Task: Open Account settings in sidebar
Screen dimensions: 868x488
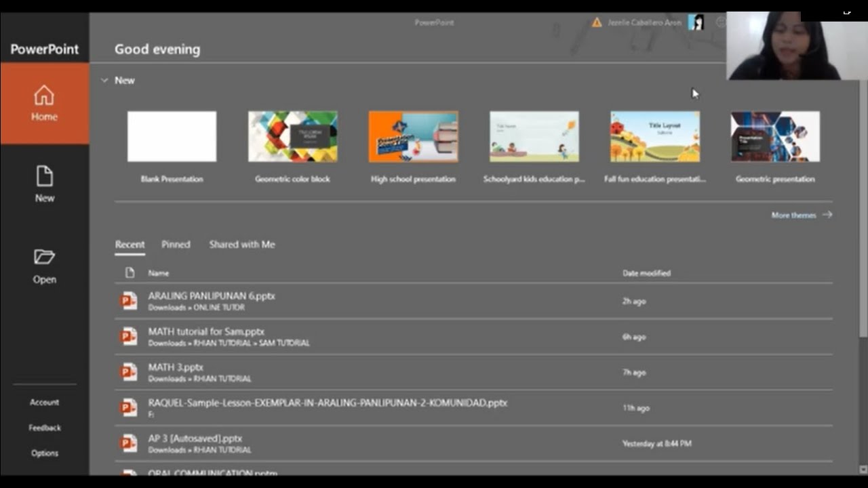Action: [44, 402]
